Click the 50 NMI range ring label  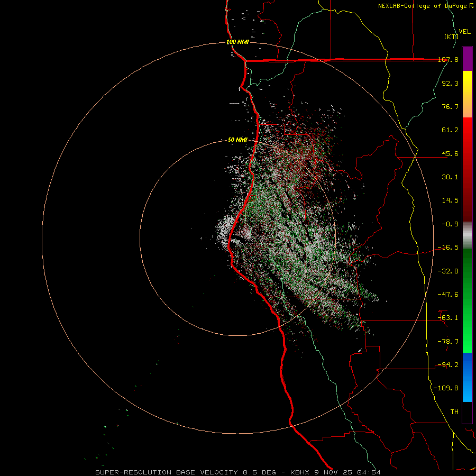237,140
